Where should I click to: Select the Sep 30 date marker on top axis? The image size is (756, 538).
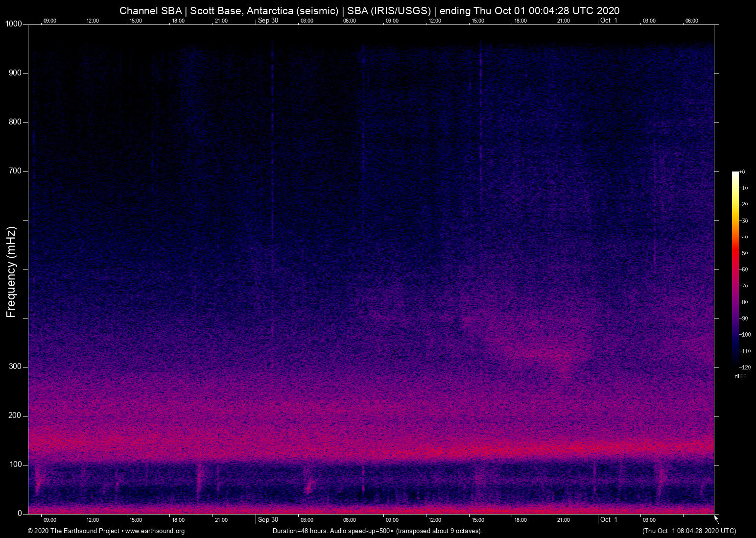pos(268,21)
